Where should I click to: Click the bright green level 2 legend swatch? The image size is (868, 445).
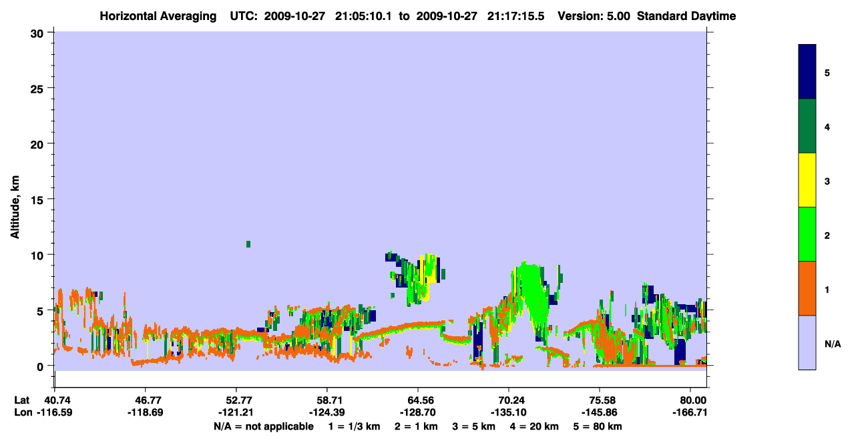tap(807, 234)
